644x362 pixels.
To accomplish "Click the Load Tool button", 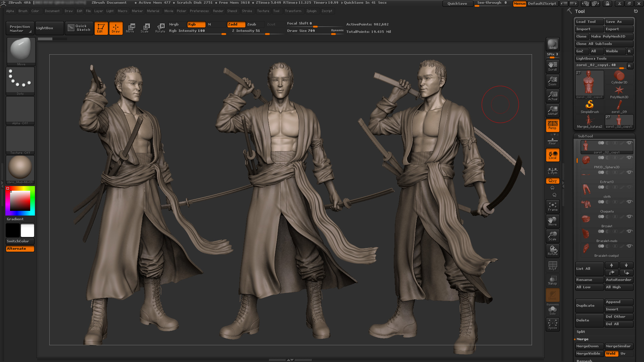I will tap(589, 22).
